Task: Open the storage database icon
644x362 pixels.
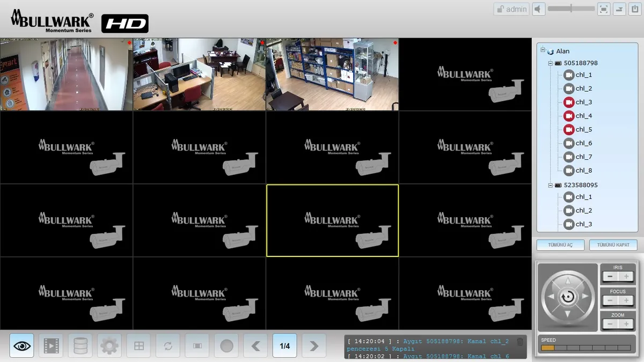Action: click(80, 346)
